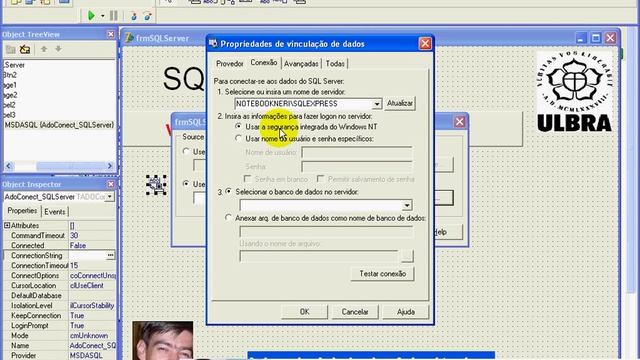Select 'Usar a segurança integrada do Windows NT'
Viewport: 640px width, 360px height.
coord(239,127)
